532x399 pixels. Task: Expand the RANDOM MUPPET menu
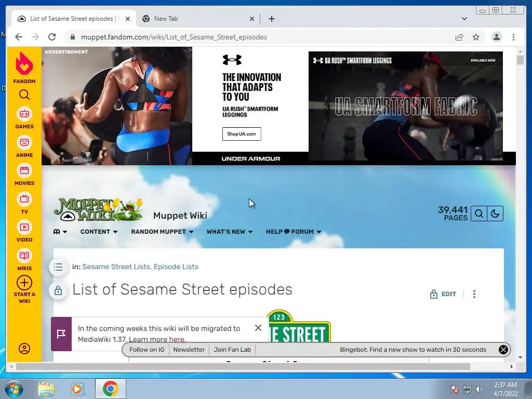click(162, 232)
